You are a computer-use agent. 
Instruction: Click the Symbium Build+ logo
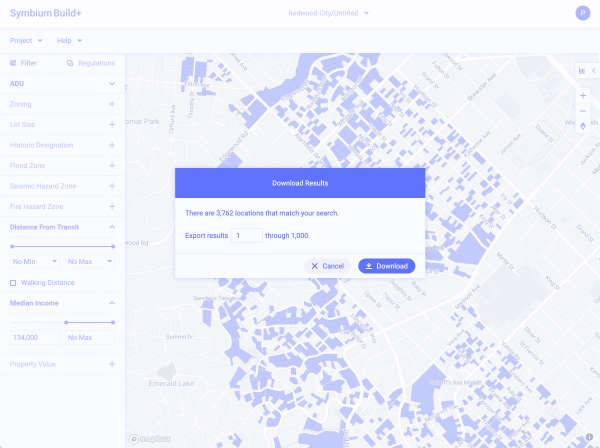click(46, 13)
